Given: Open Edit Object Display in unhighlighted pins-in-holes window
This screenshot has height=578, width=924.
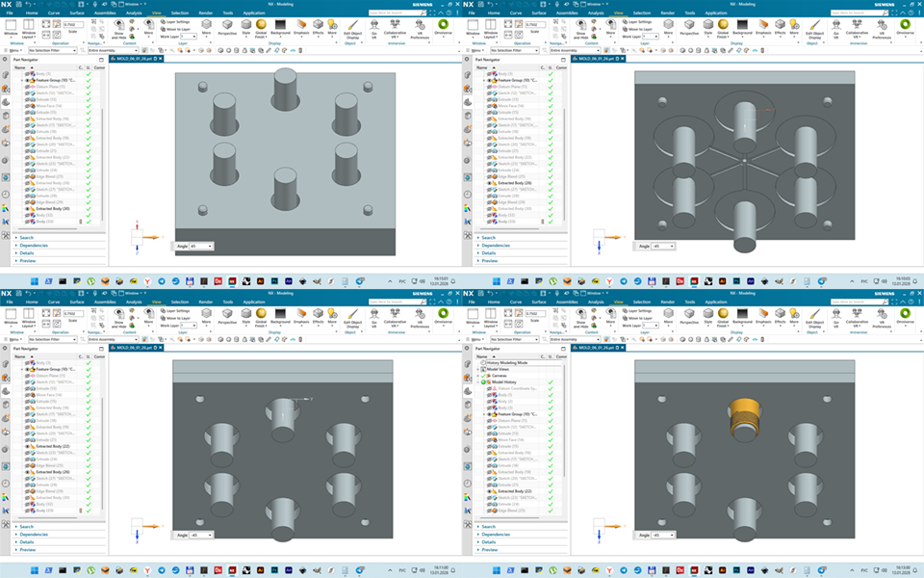Looking at the screenshot, I should click(353, 317).
